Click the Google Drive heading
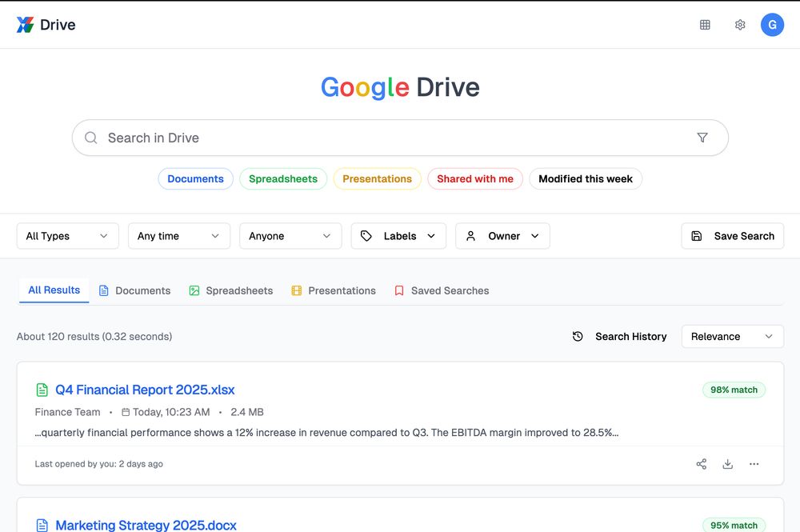 400,87
